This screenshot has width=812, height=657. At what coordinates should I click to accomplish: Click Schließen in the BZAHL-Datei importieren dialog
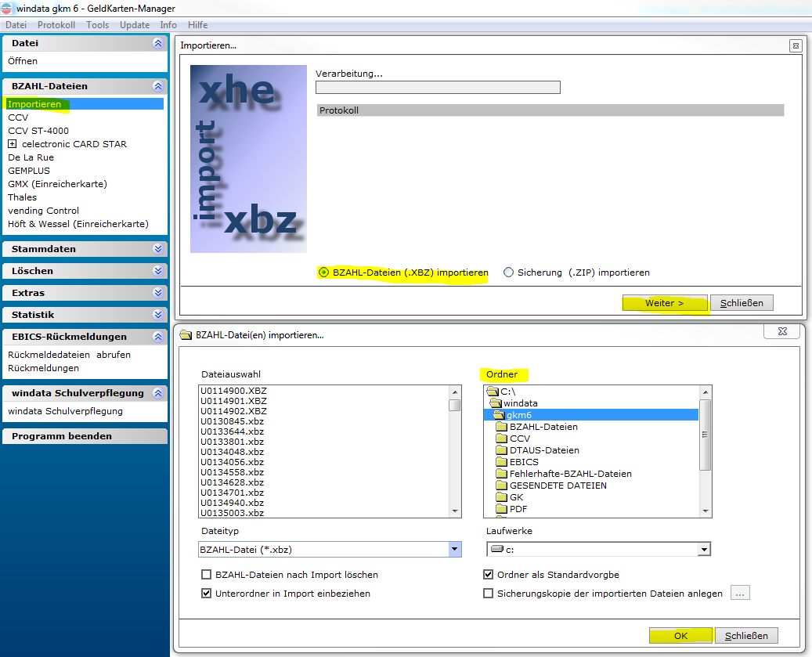tap(746, 635)
